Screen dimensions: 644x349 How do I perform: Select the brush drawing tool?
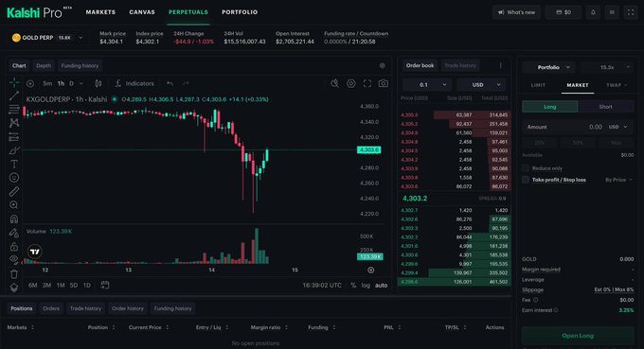point(14,150)
